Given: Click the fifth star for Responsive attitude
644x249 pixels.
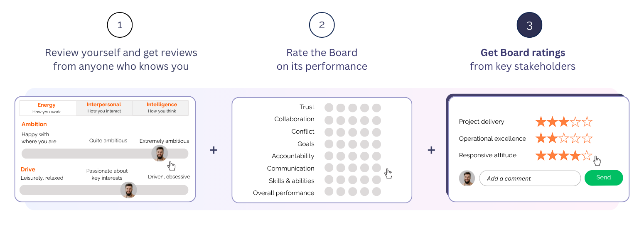Looking at the screenshot, I should [587, 156].
